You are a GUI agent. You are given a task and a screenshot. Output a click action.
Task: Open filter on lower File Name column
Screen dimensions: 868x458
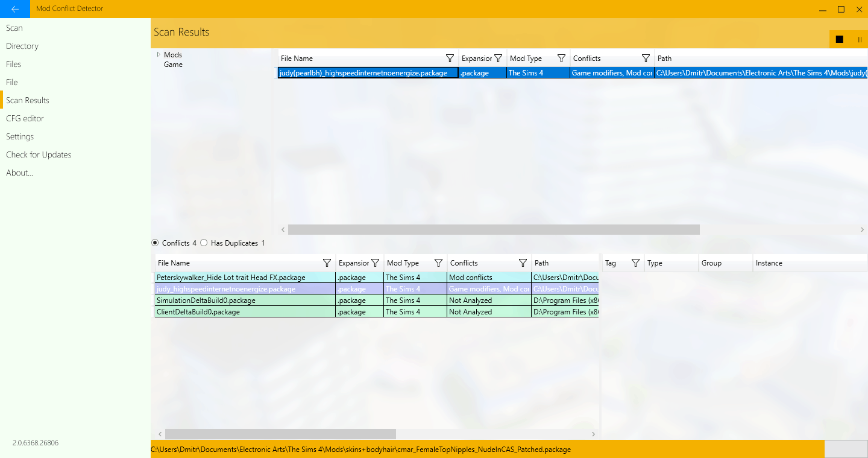pos(327,263)
